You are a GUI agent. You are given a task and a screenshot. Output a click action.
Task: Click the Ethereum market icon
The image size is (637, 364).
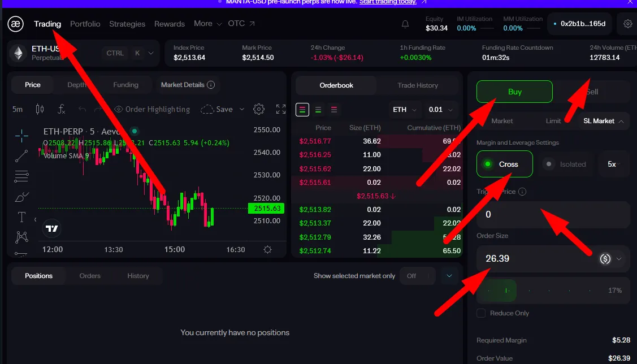18,53
